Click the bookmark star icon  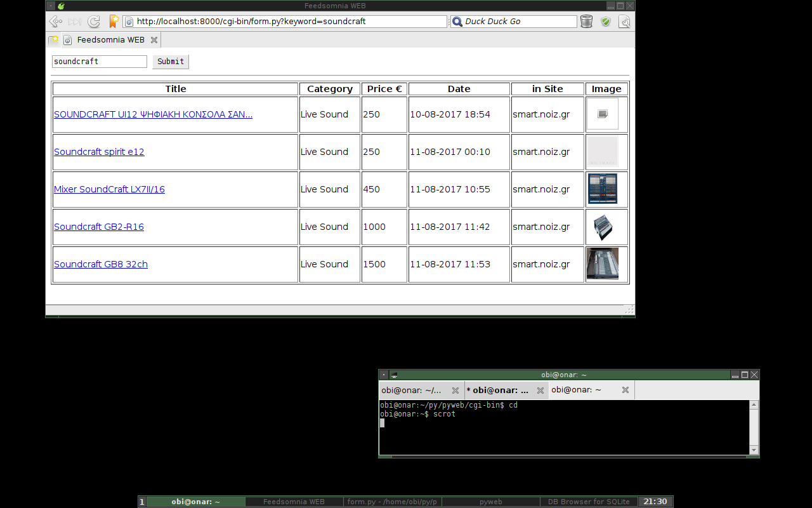coord(114,22)
